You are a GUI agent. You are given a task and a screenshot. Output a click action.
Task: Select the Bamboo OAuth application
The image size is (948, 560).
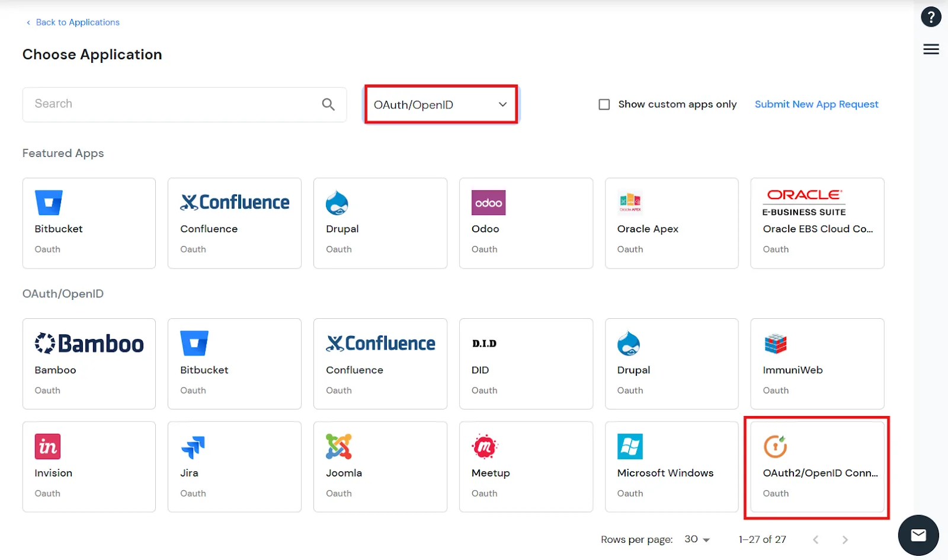(x=89, y=364)
